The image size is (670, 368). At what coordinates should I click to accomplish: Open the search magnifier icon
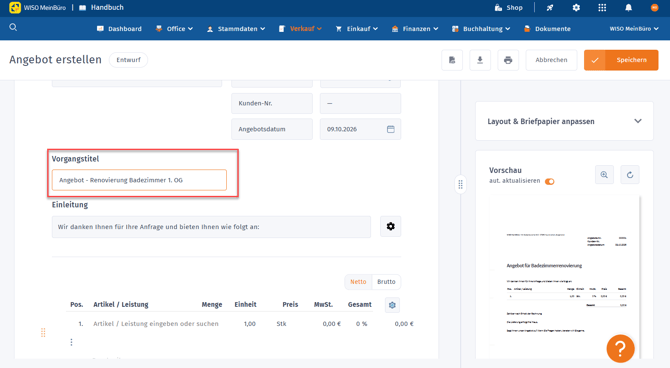13,27
